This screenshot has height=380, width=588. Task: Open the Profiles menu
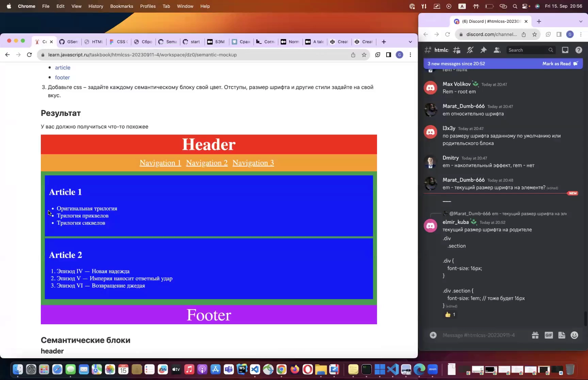(148, 6)
